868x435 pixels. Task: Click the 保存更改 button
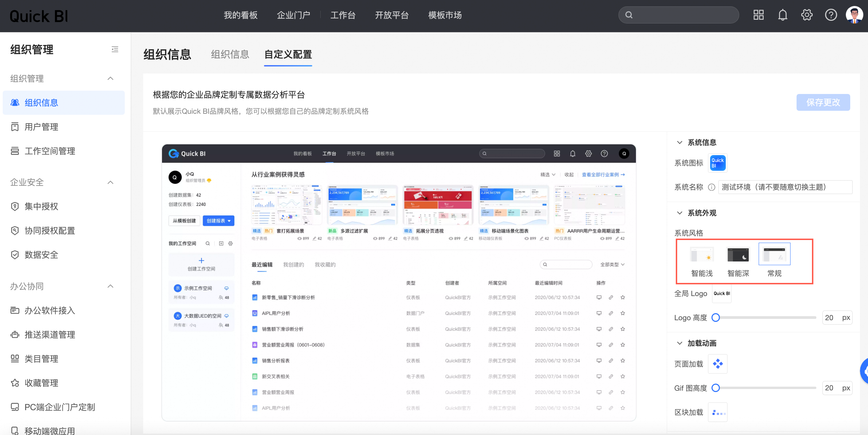(823, 102)
